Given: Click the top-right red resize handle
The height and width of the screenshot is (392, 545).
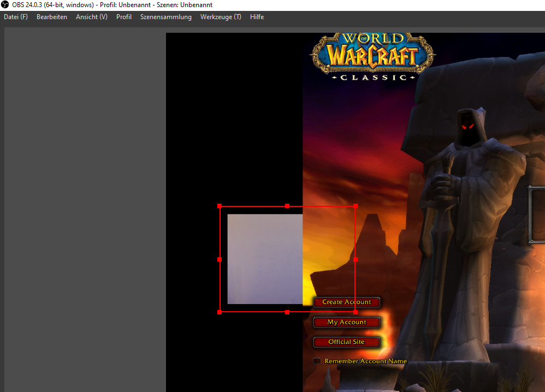Looking at the screenshot, I should coord(356,206).
